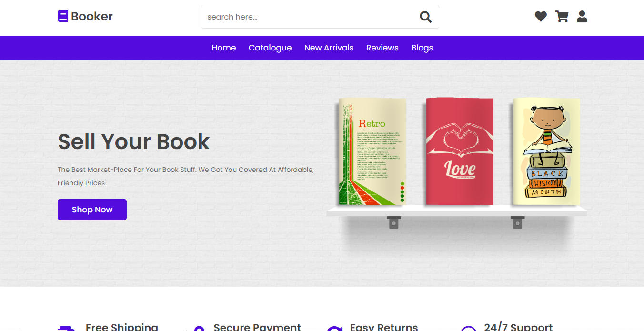
Task: Open the wishlist heart icon
Action: [x=541, y=16]
